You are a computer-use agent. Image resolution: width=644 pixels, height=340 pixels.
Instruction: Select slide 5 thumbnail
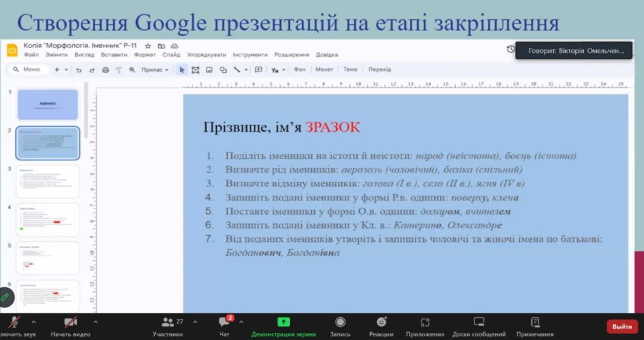point(48,258)
